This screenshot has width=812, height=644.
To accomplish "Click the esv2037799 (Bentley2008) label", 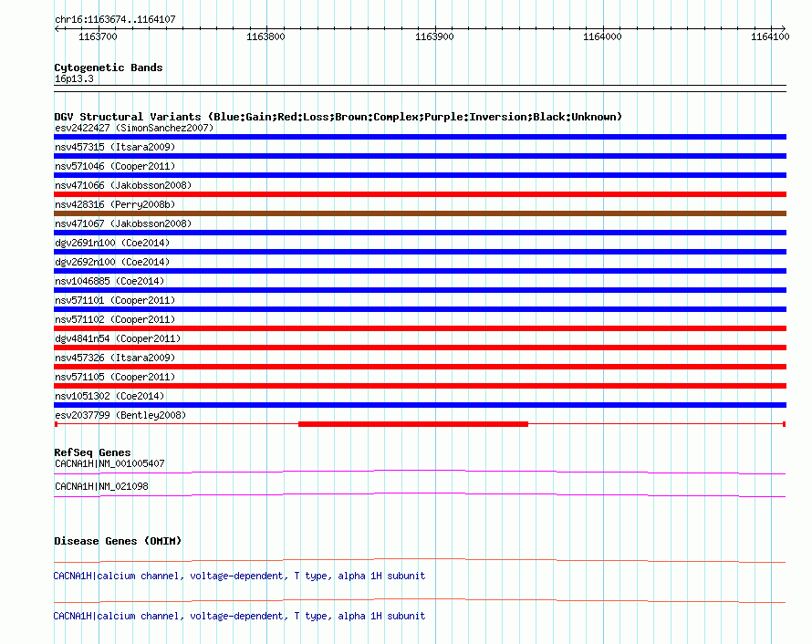I will pos(120,415).
